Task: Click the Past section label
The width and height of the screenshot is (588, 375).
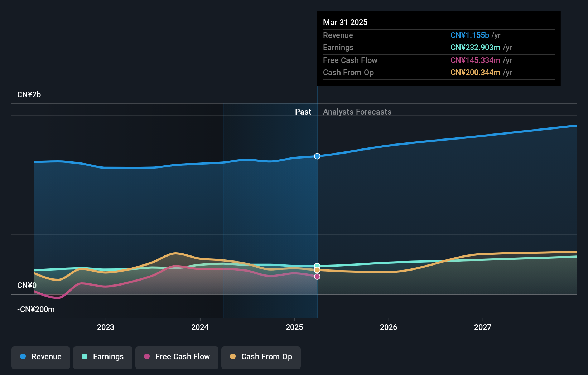Action: point(303,112)
